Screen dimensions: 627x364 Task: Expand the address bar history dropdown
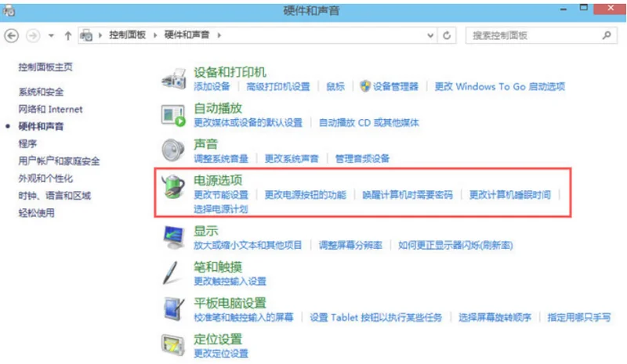[430, 35]
